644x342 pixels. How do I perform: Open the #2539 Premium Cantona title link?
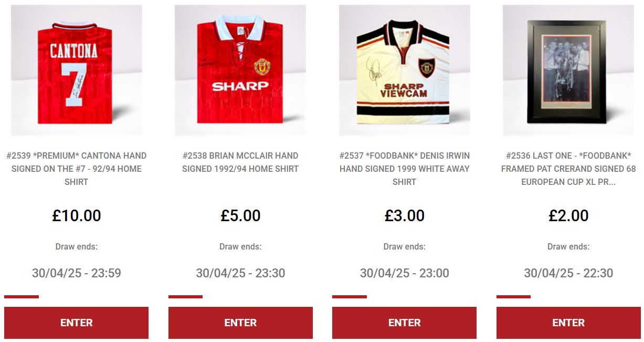tap(77, 169)
